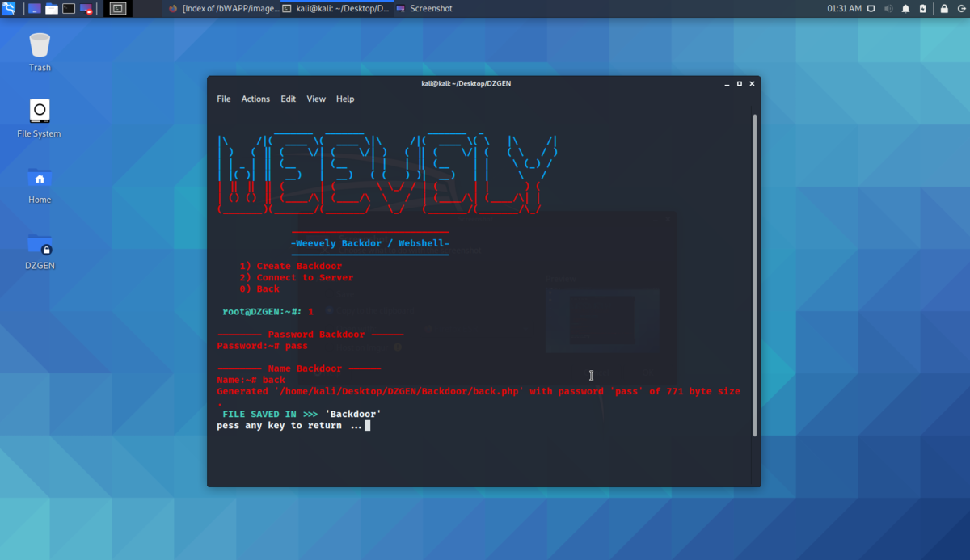Click the show desktop panel icon
This screenshot has width=970, height=560.
click(35, 8)
